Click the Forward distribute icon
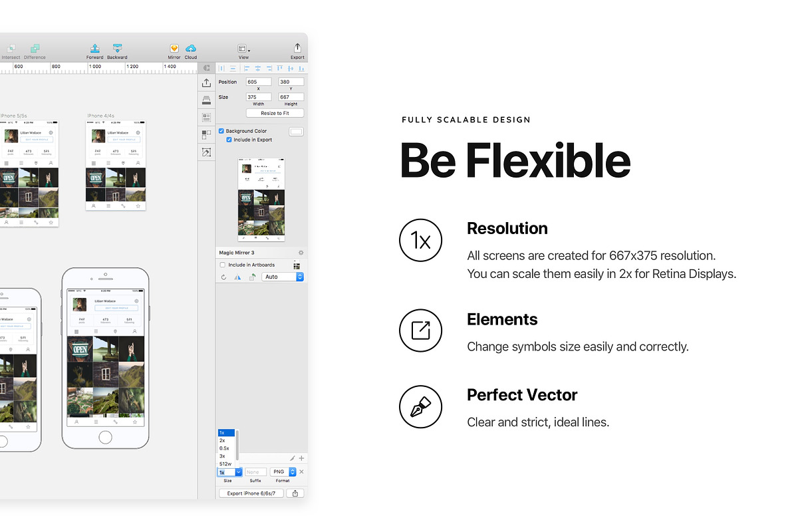798x532 pixels. click(x=94, y=48)
